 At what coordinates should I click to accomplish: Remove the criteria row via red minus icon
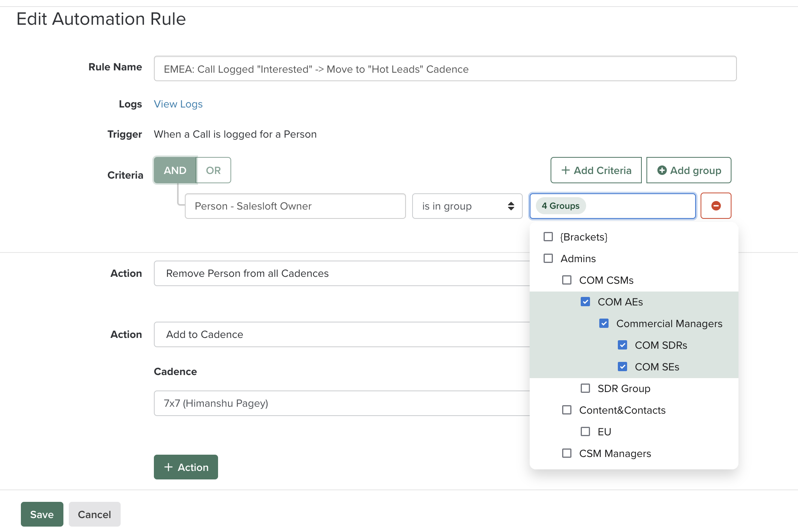click(716, 206)
